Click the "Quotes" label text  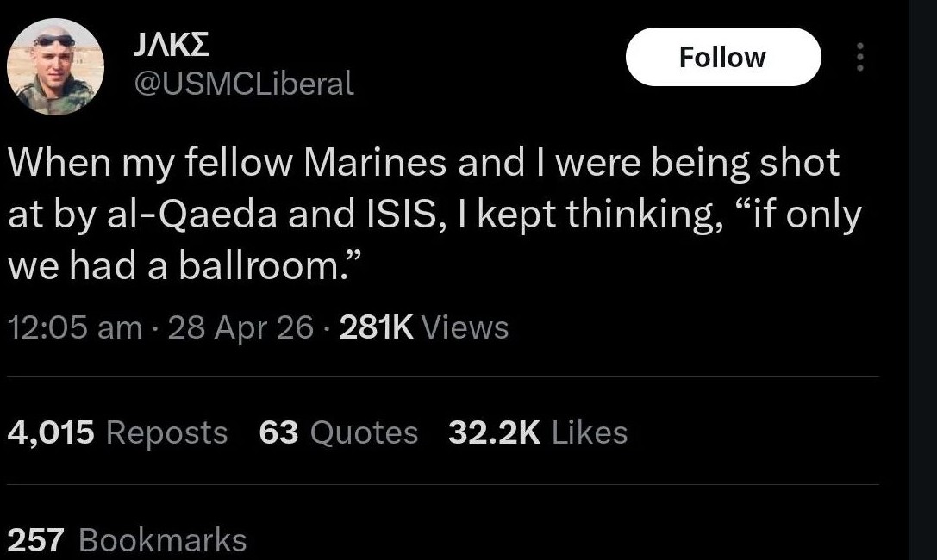363,432
